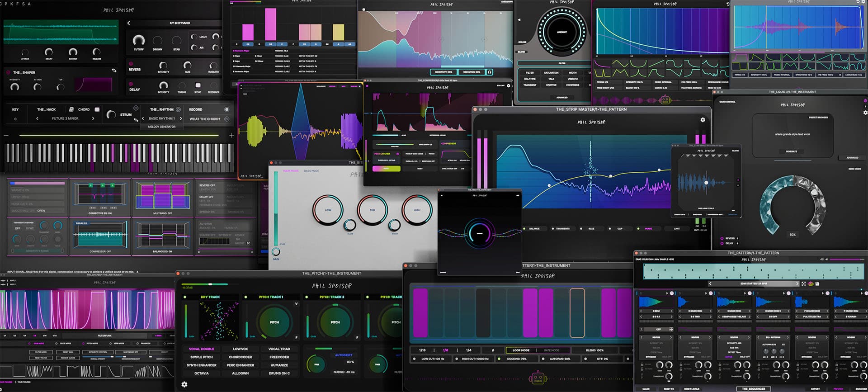
Task: Click minus icon at left of green range bar
Action: [x=6, y=135]
